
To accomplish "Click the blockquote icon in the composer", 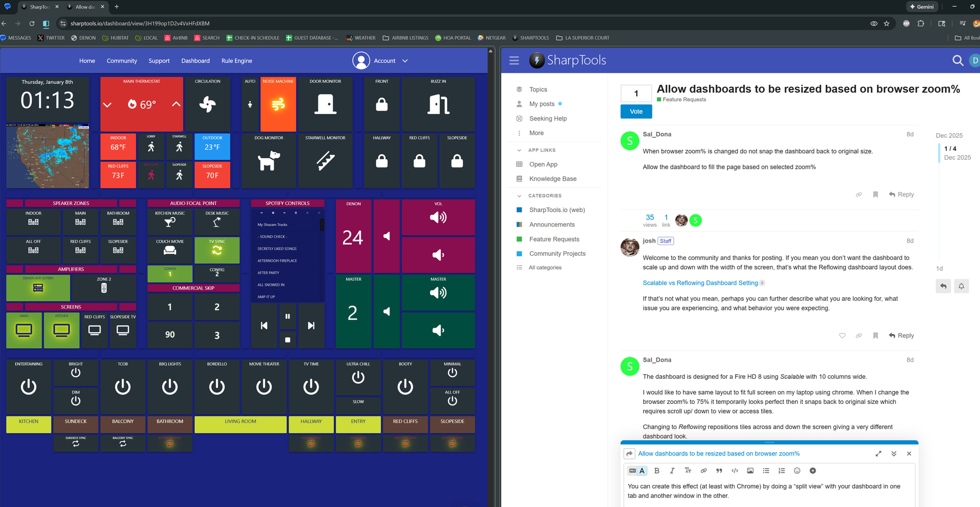I will point(719,471).
